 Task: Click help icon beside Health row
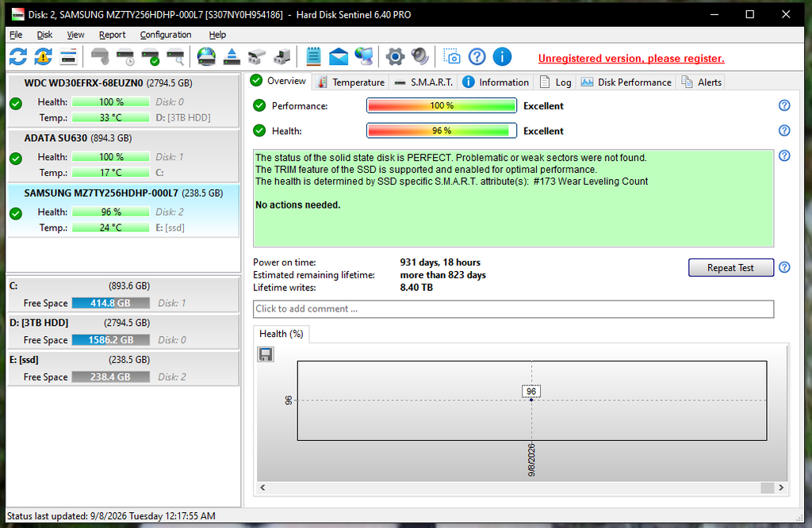[x=784, y=131]
